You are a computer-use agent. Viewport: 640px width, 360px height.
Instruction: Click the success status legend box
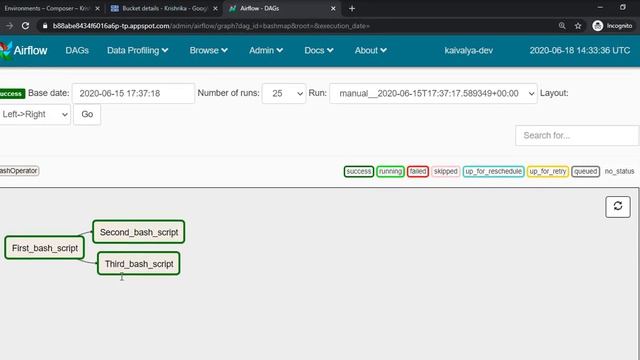[358, 171]
